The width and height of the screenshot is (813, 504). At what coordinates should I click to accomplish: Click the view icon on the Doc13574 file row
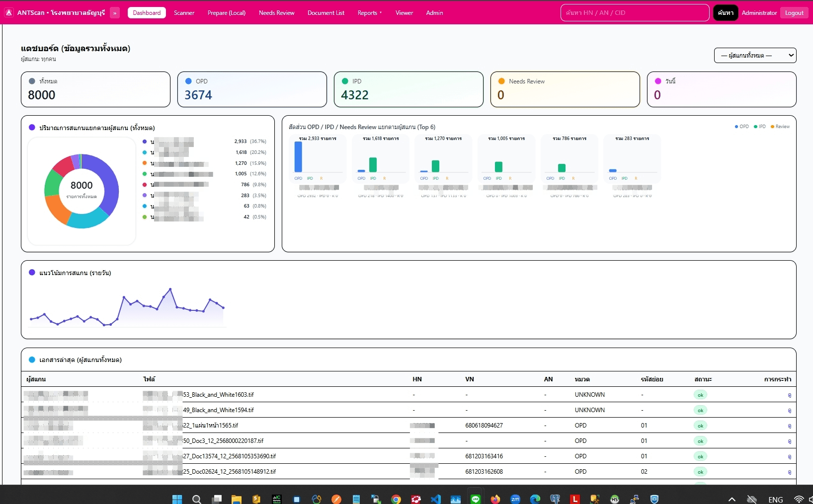click(x=790, y=456)
